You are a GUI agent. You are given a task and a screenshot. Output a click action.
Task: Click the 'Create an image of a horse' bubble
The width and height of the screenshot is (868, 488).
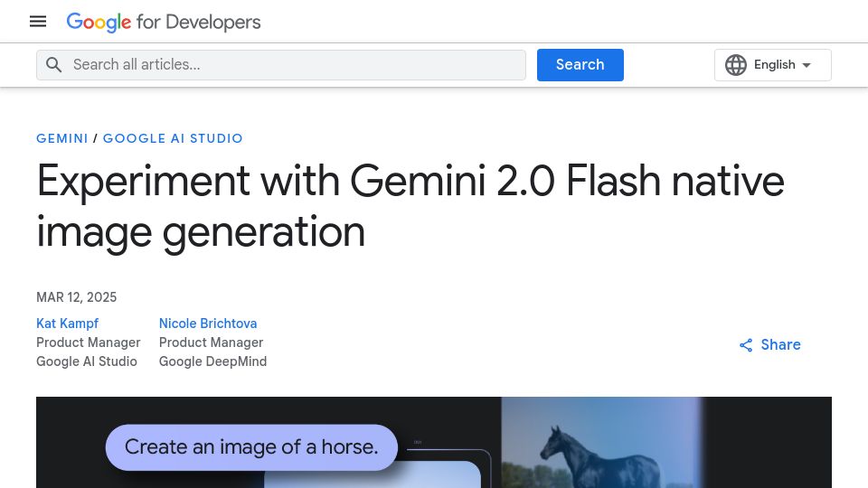pyautogui.click(x=251, y=447)
